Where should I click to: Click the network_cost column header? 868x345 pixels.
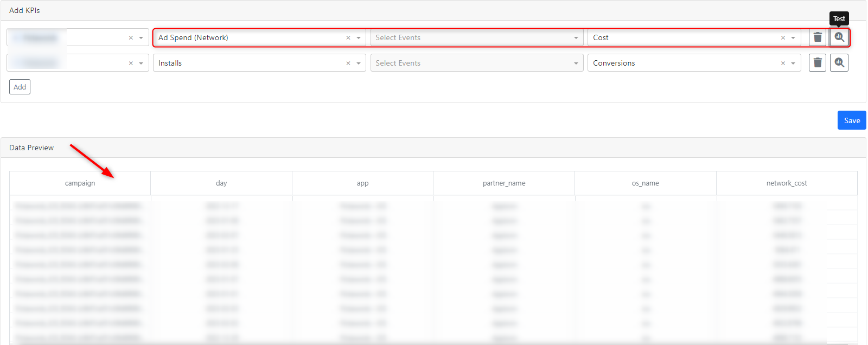click(787, 183)
